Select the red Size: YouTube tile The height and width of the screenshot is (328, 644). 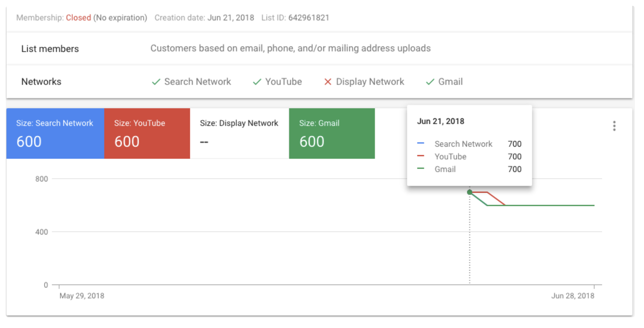pos(147,133)
